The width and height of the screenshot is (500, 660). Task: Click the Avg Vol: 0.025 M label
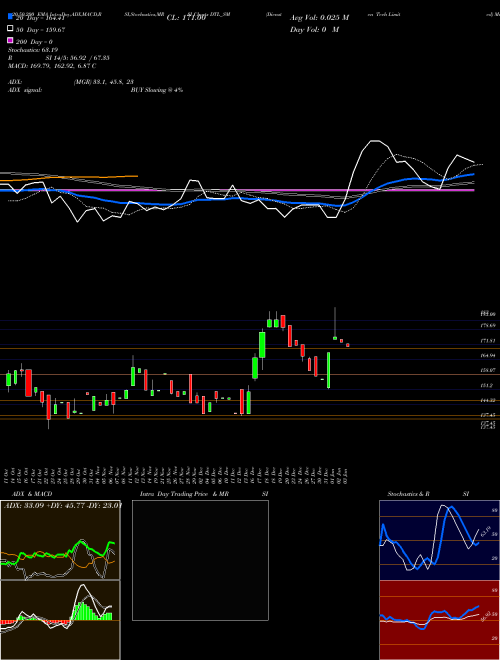[x=319, y=18]
